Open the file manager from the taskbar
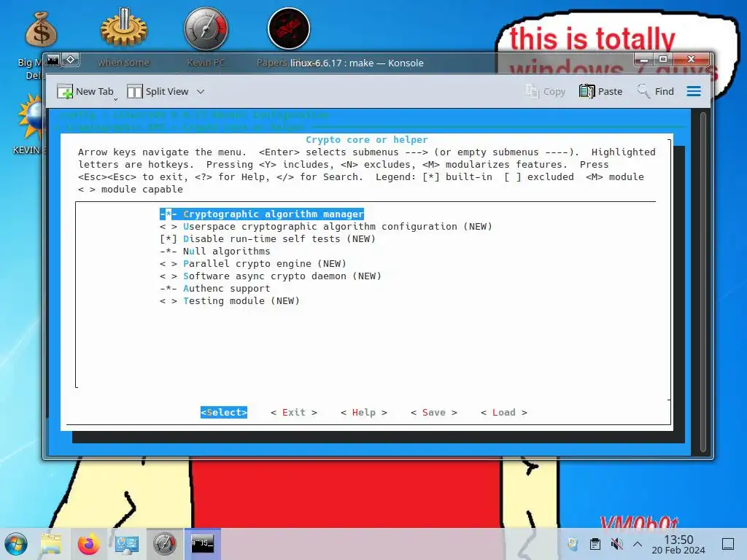 [x=51, y=544]
